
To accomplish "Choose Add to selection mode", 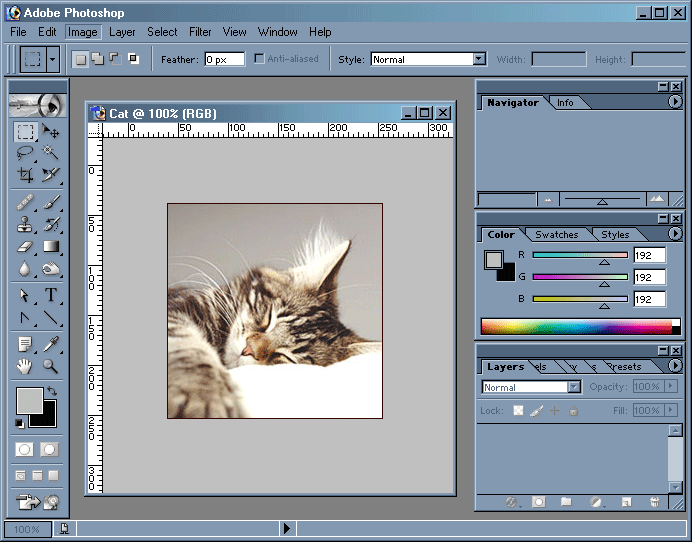I will tap(98, 59).
